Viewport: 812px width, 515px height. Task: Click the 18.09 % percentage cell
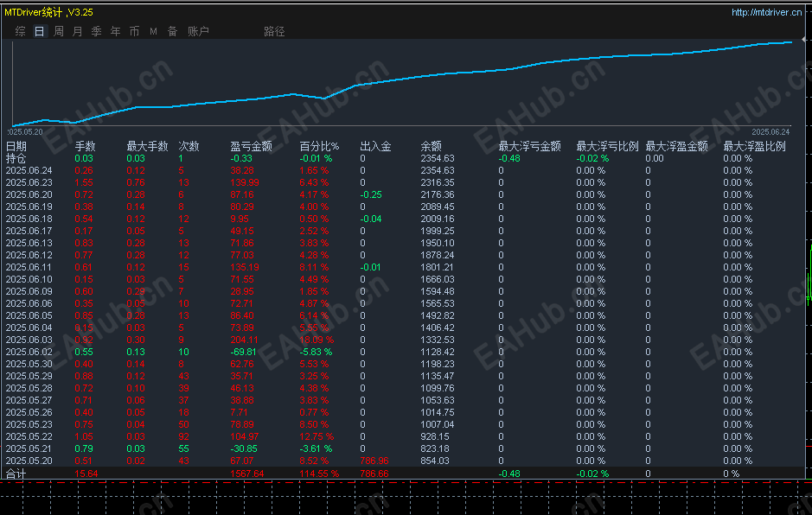click(x=316, y=340)
